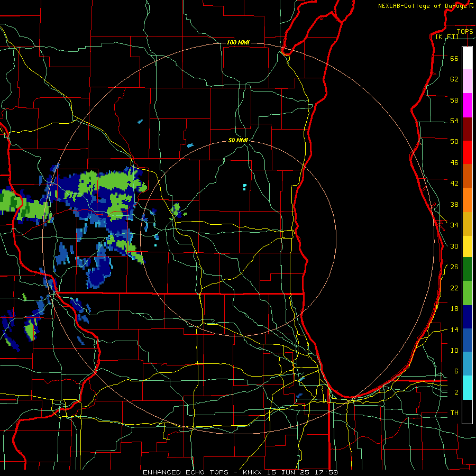Click the "TH" threshold legend label
The height and width of the screenshot is (476, 476).
click(x=454, y=413)
